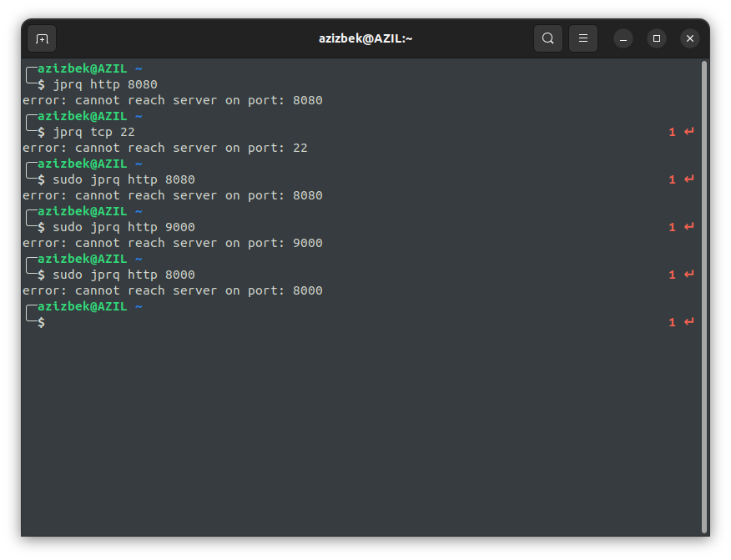Image resolution: width=731 pixels, height=560 pixels.
Task: Click the prompt marker beside 'jprq tcp 22'
Action: (33, 124)
